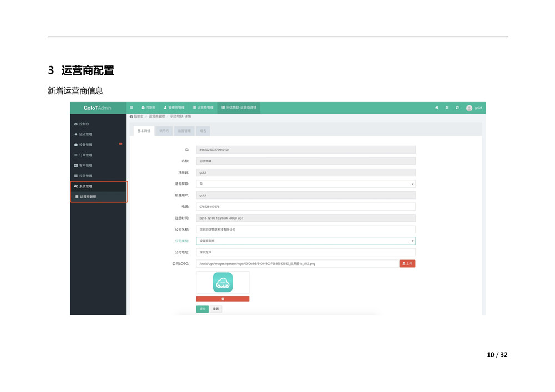Click the hamburger menu toggle icon
The width and height of the screenshot is (555, 392).
pos(132,108)
